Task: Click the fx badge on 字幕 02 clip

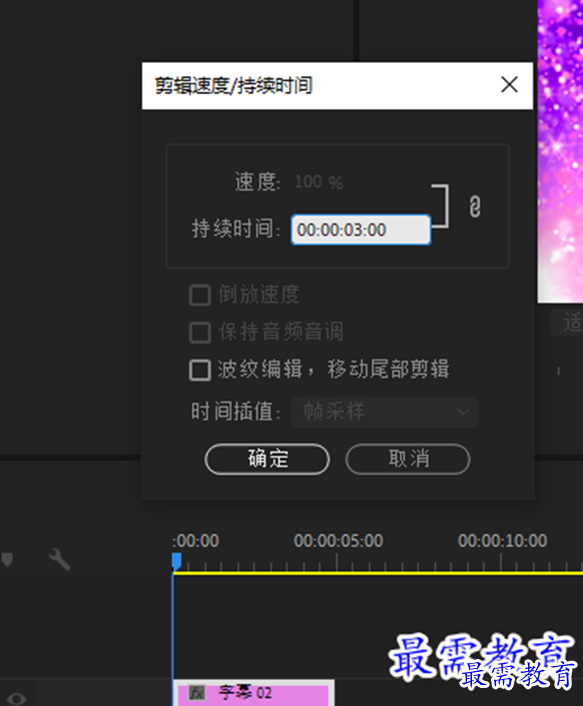Action: pyautogui.click(x=197, y=692)
